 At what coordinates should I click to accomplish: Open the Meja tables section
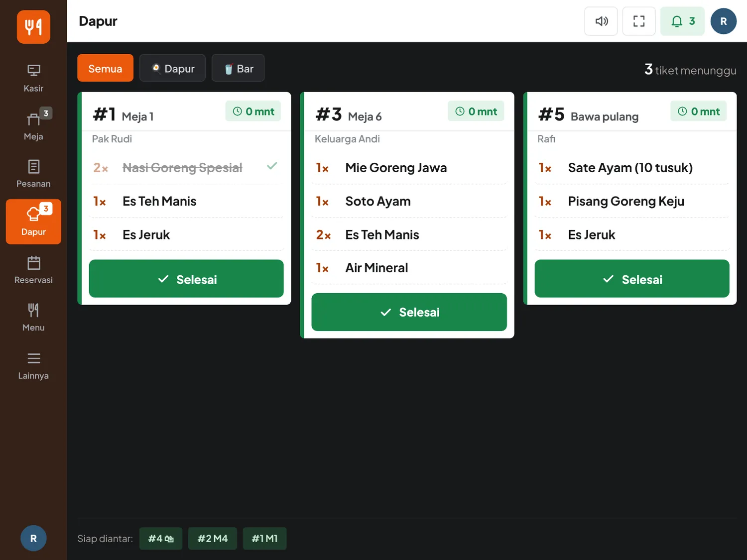coord(33,126)
